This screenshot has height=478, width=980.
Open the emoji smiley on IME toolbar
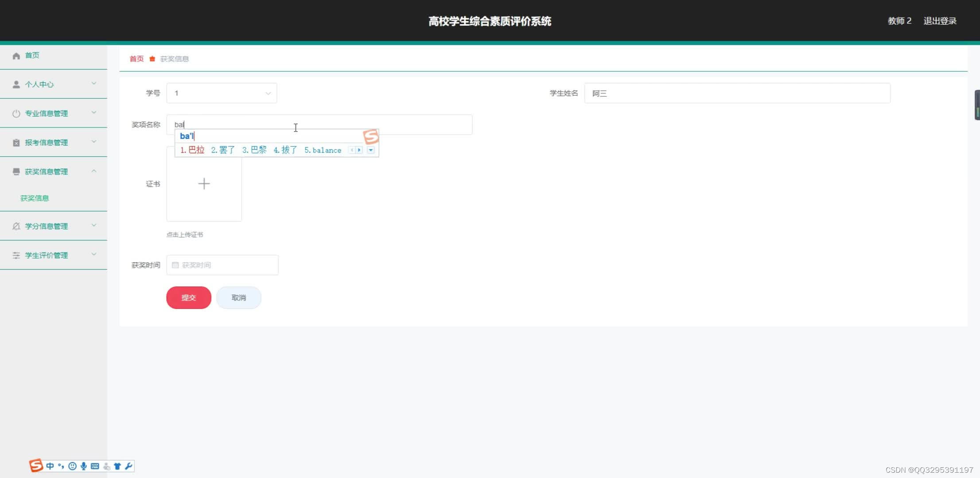coord(72,466)
